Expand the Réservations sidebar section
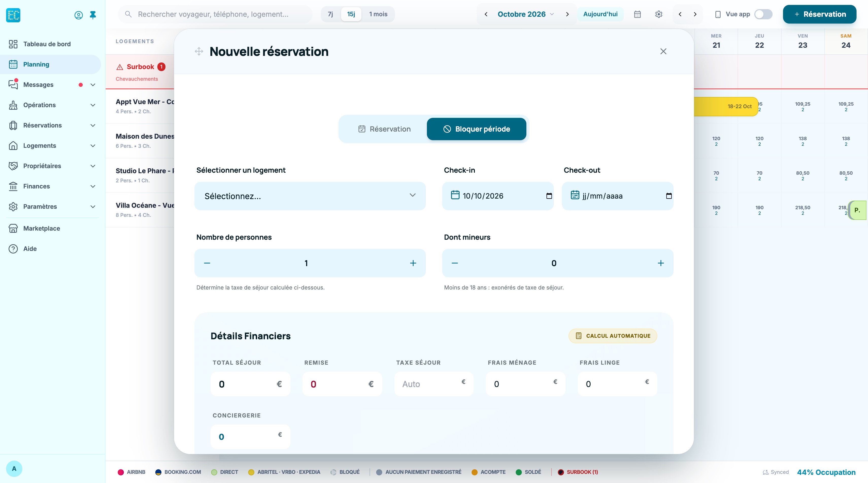 [x=93, y=125]
